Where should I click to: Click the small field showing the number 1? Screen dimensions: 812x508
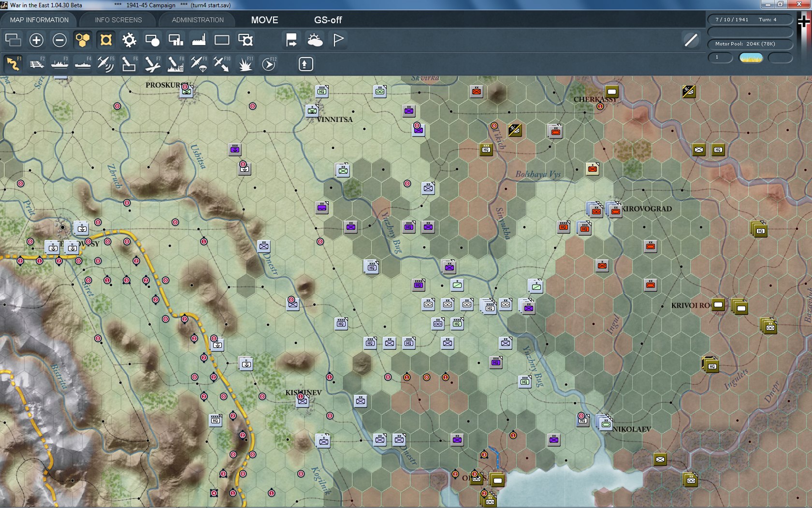click(720, 58)
